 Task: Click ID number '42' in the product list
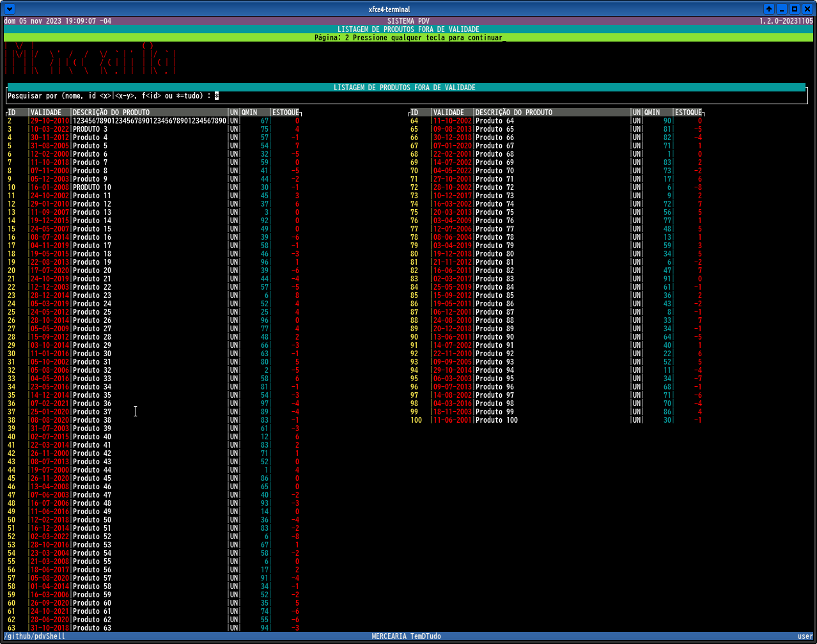coord(12,453)
